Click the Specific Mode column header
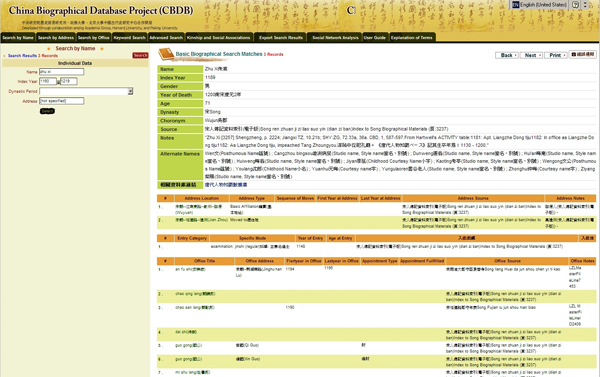The width and height of the screenshot is (600, 377). click(x=252, y=238)
